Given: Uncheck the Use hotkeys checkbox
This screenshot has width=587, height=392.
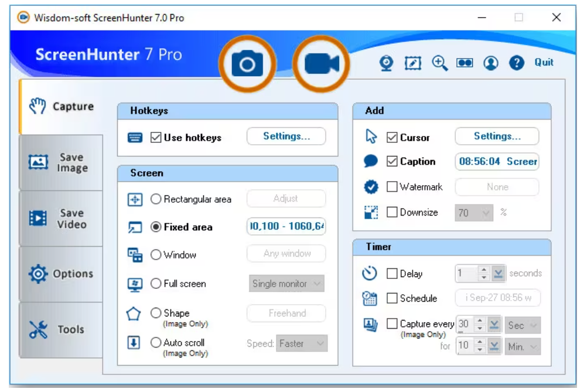Looking at the screenshot, I should pyautogui.click(x=156, y=138).
